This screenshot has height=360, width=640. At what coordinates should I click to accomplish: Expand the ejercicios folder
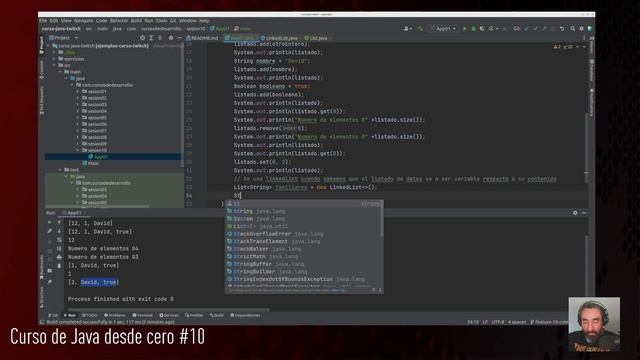(54, 59)
